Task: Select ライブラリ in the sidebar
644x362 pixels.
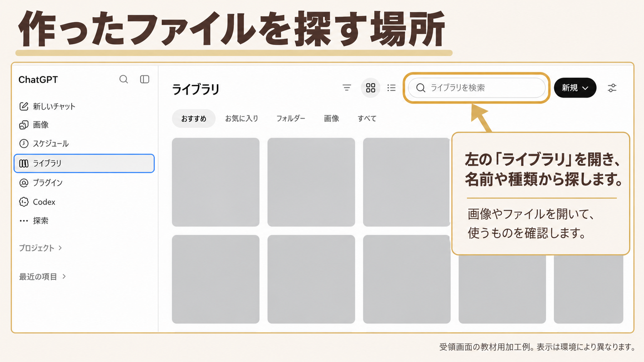Action: (x=84, y=163)
